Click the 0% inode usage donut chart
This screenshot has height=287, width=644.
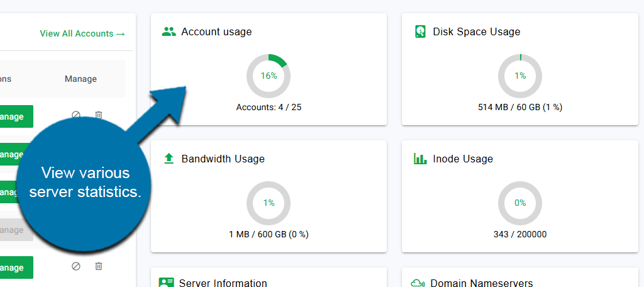tap(520, 203)
